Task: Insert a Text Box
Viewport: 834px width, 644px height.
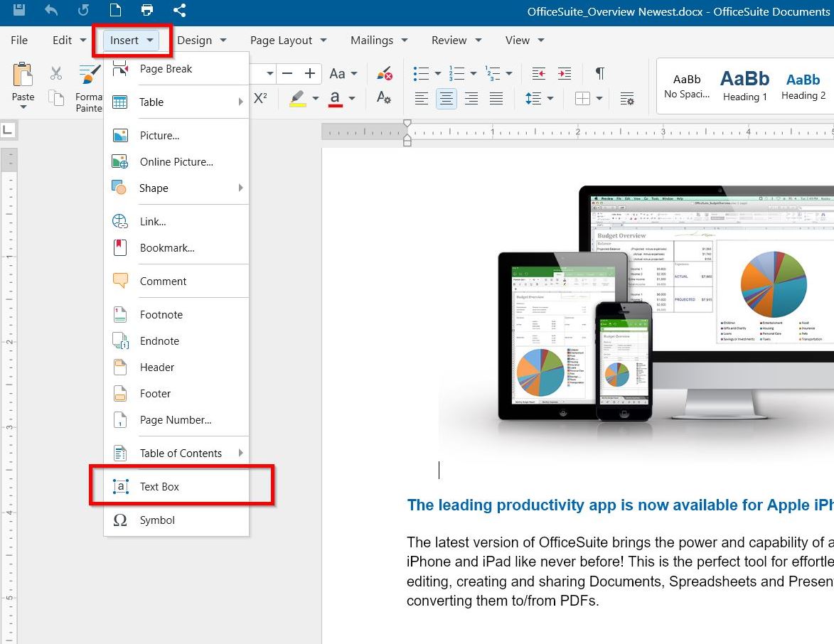Action: pyautogui.click(x=176, y=487)
